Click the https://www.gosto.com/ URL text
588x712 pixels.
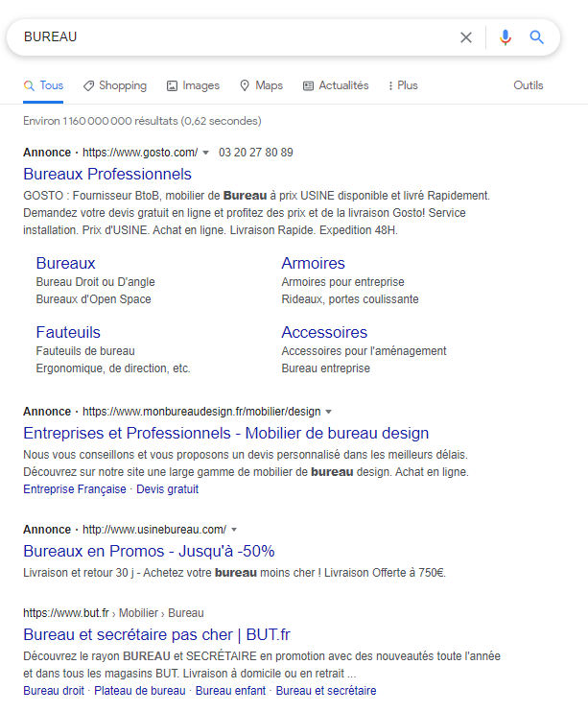[x=140, y=153]
